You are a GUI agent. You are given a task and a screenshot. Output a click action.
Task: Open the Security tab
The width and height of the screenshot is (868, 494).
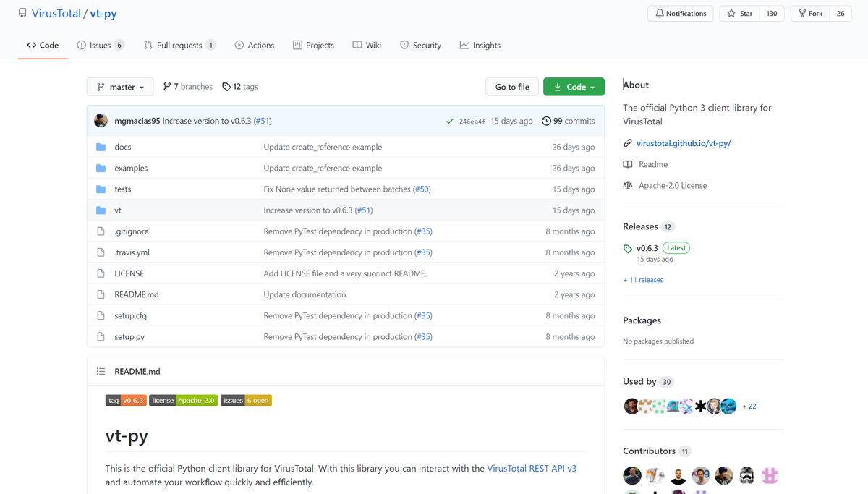click(420, 45)
